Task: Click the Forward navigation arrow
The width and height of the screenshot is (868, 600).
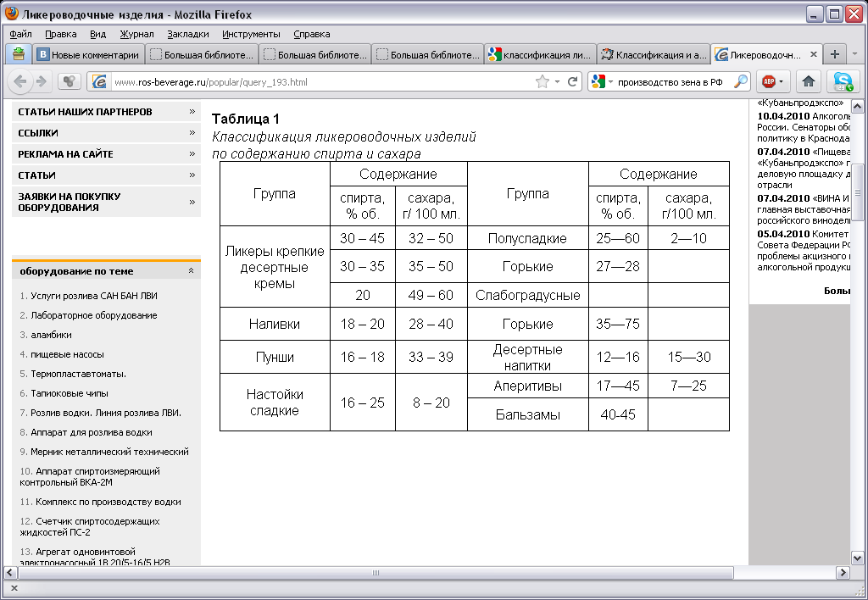Action: pyautogui.click(x=41, y=82)
